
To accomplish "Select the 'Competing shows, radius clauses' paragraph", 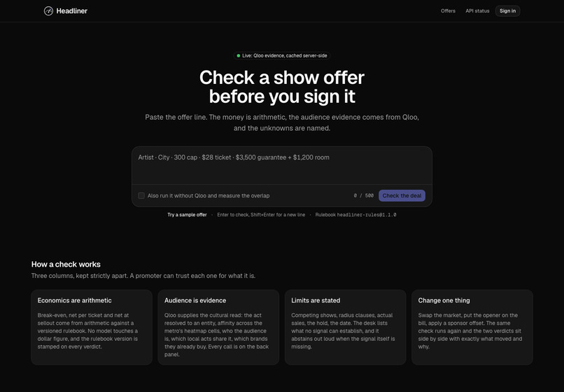I will tap(343, 331).
